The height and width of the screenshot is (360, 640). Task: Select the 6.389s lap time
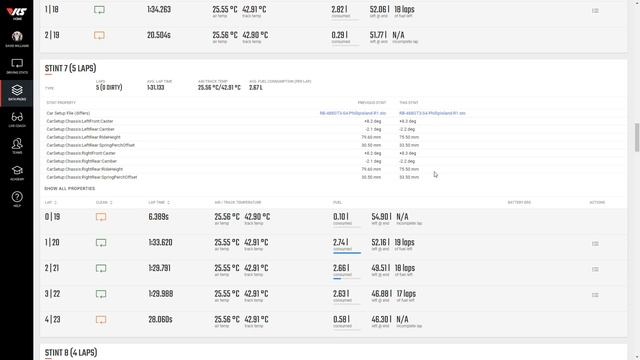click(159, 217)
